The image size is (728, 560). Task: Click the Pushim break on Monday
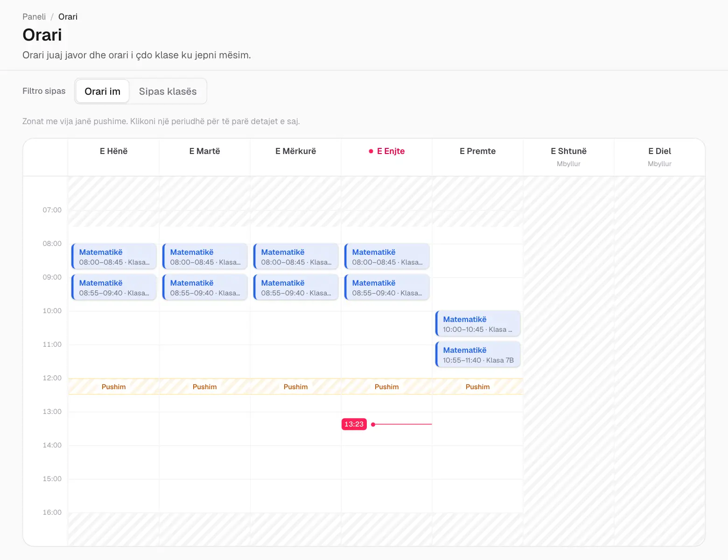114,386
